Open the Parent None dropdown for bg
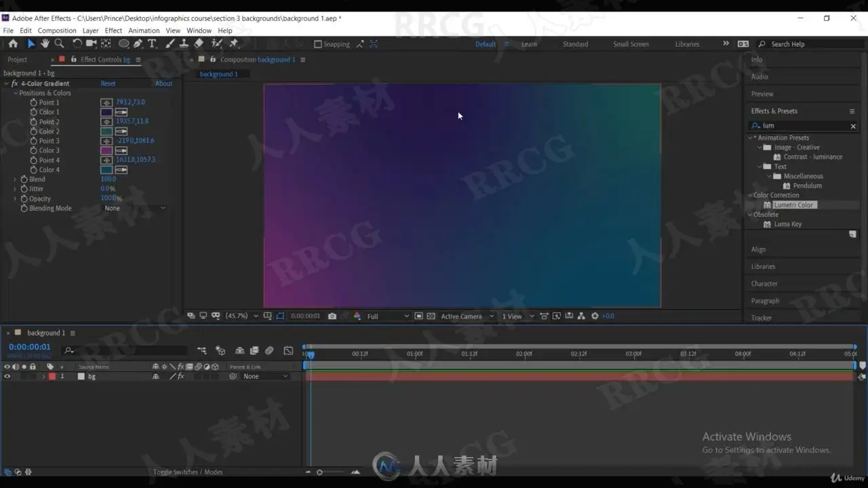The height and width of the screenshot is (488, 868). click(264, 376)
